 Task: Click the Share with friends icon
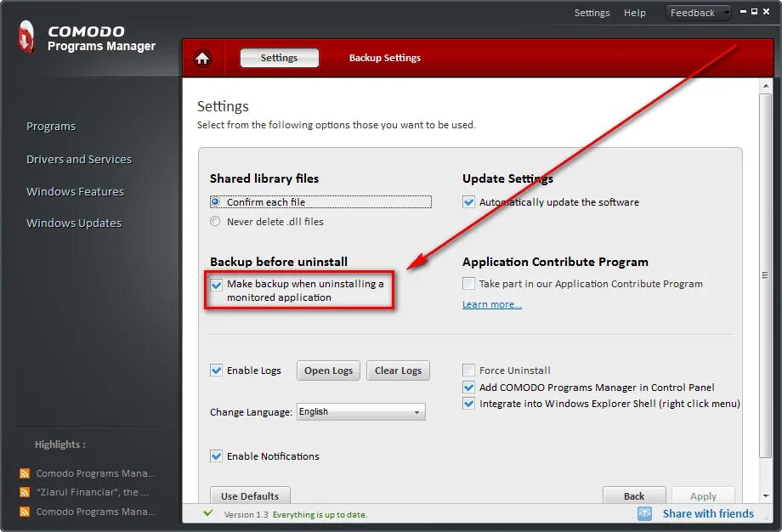coord(644,513)
